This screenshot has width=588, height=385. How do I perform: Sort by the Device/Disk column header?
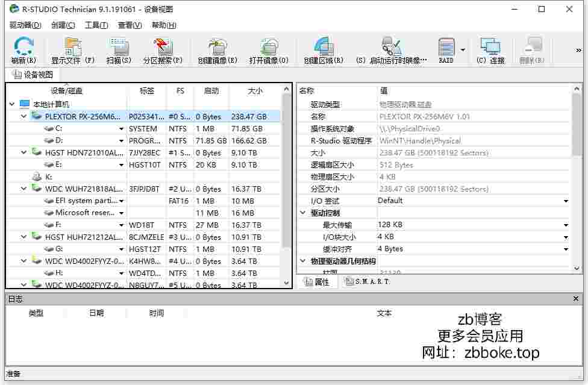point(67,91)
